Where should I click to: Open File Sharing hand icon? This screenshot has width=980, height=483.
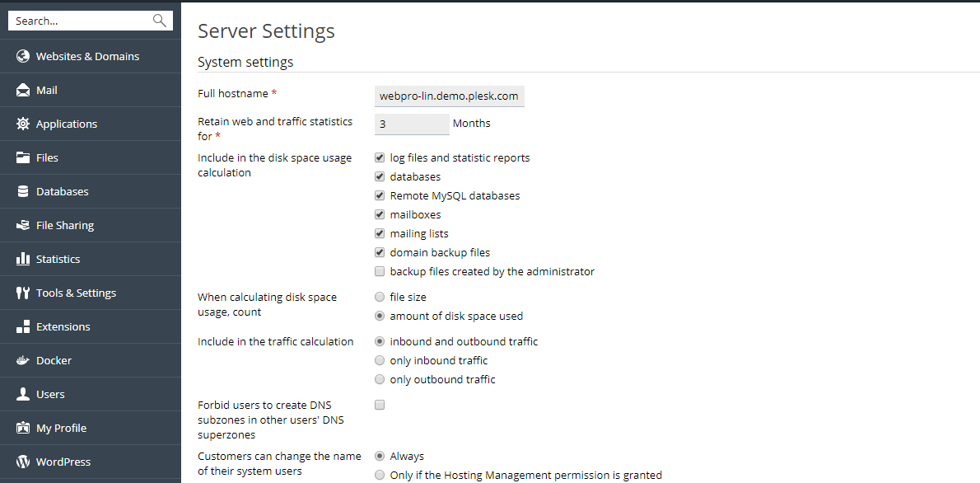click(23, 225)
